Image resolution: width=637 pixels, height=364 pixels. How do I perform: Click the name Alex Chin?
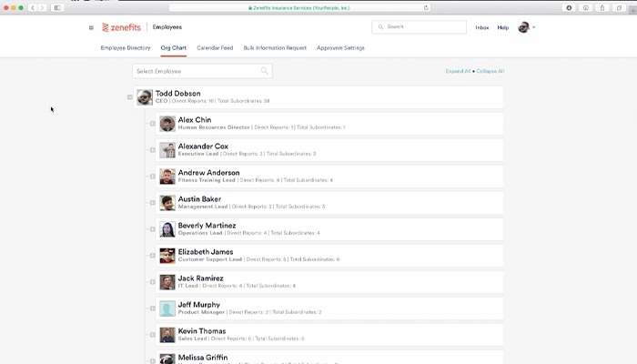(195, 120)
